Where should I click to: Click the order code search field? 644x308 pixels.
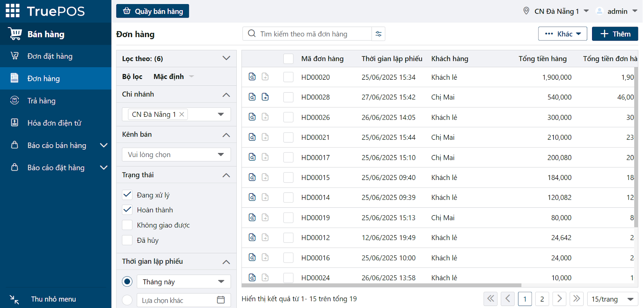point(314,34)
